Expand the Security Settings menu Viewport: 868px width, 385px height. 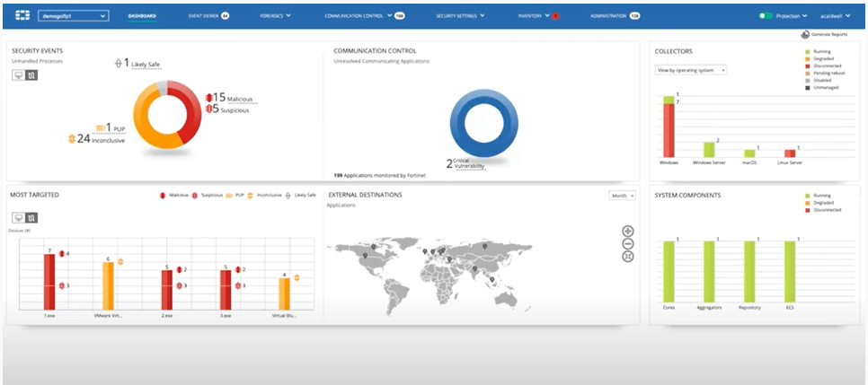coord(460,16)
